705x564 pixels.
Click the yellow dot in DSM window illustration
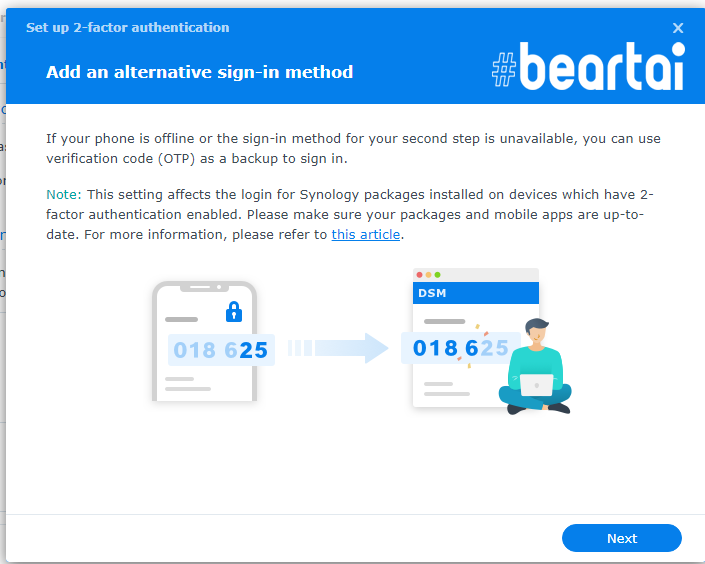tap(428, 275)
